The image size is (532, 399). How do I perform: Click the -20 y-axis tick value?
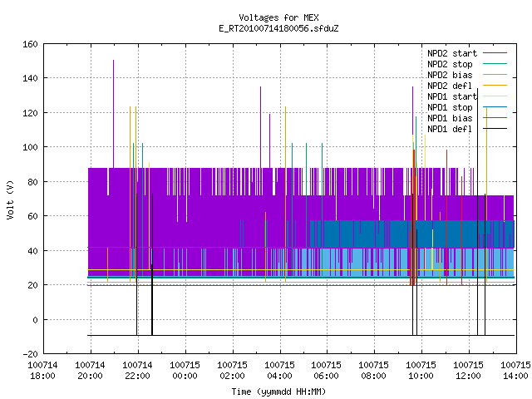coord(30,354)
